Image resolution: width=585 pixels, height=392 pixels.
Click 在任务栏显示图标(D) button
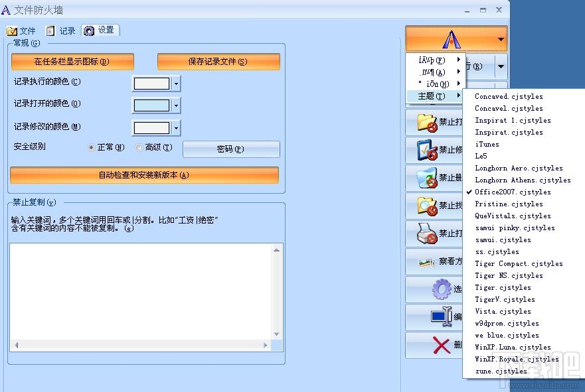tap(72, 62)
